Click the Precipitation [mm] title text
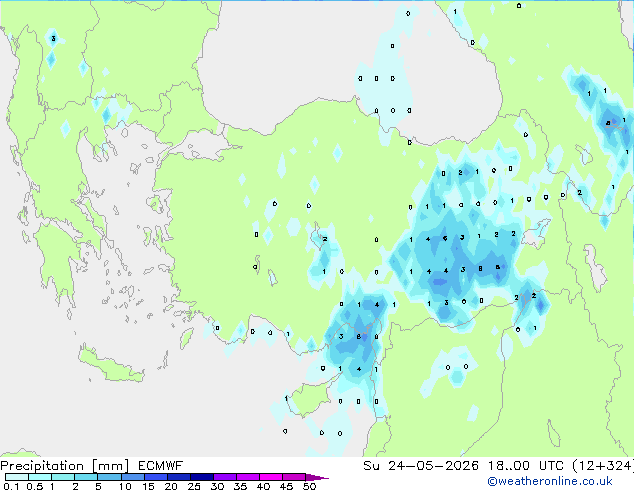Image resolution: width=634 pixels, height=490 pixels. tap(65, 466)
